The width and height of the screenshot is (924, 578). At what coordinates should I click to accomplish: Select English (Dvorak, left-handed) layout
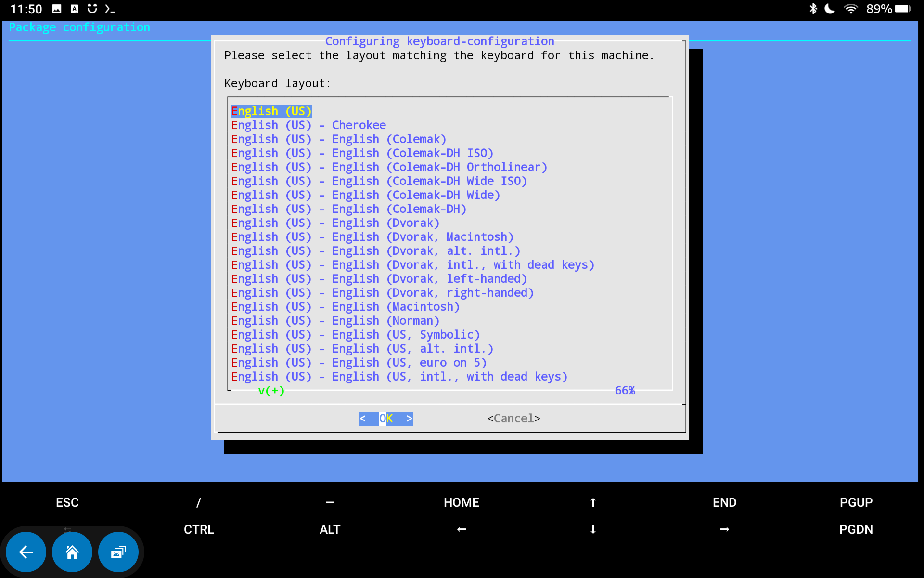[x=379, y=279]
